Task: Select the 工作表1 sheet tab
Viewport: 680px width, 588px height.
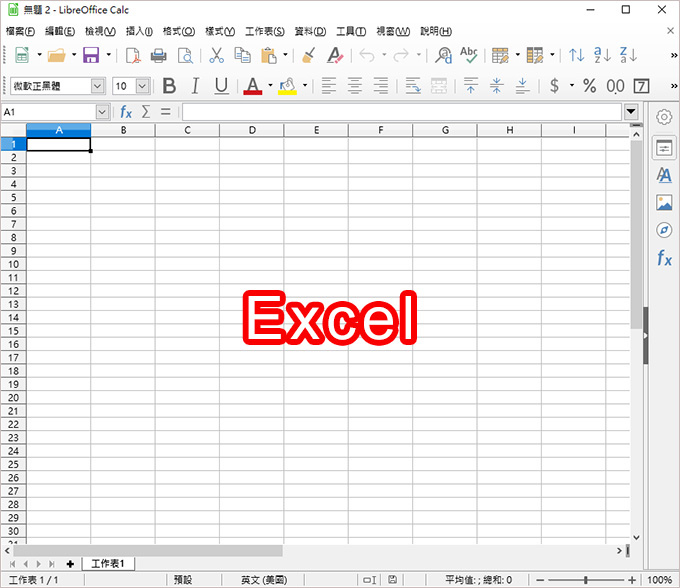Action: (x=108, y=564)
